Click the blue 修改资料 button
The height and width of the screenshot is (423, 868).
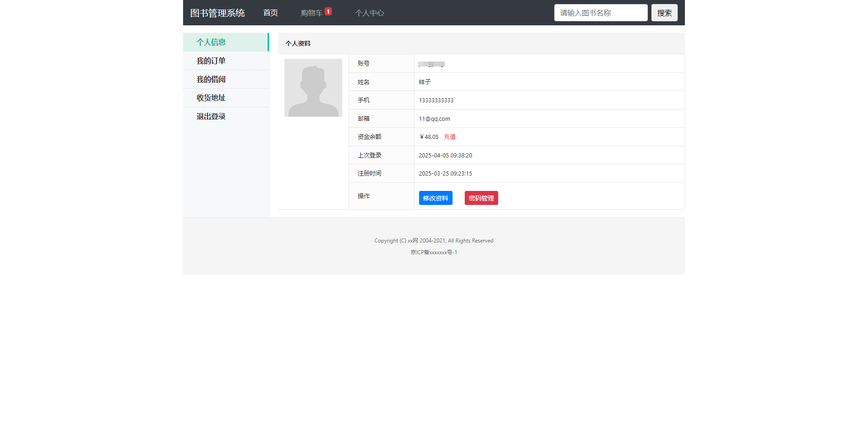coord(436,198)
